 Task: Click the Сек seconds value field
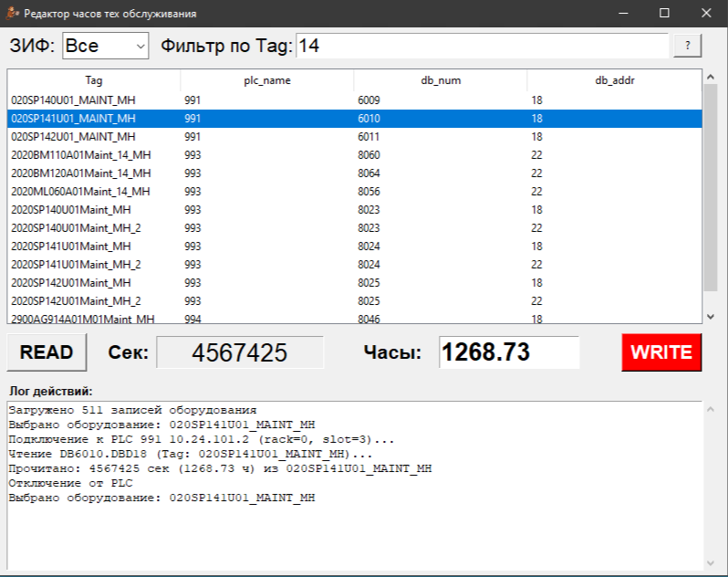click(x=239, y=352)
